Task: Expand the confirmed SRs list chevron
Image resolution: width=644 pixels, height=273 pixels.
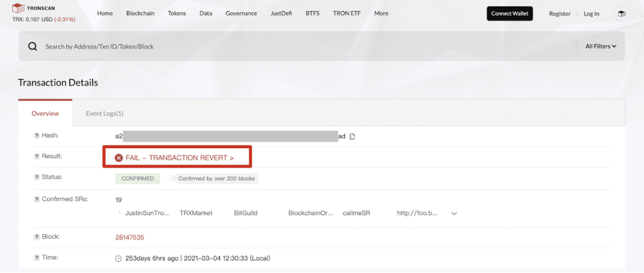Action: click(454, 214)
